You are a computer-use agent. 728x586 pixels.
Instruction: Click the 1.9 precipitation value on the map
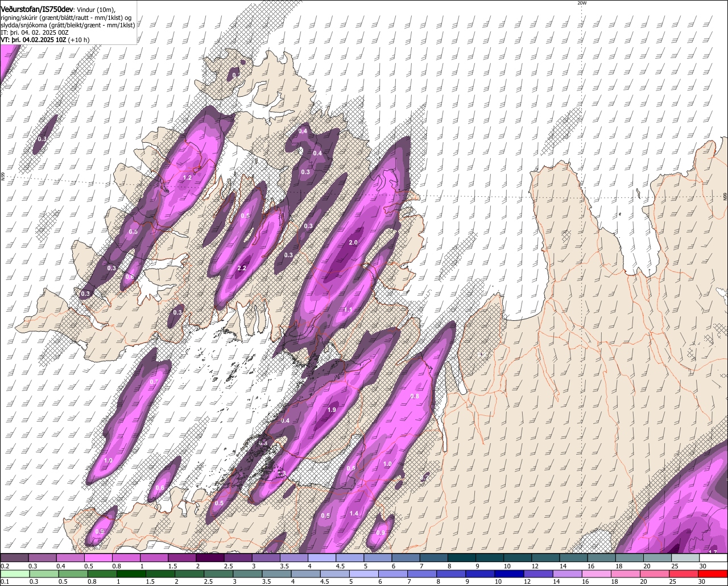(x=332, y=410)
